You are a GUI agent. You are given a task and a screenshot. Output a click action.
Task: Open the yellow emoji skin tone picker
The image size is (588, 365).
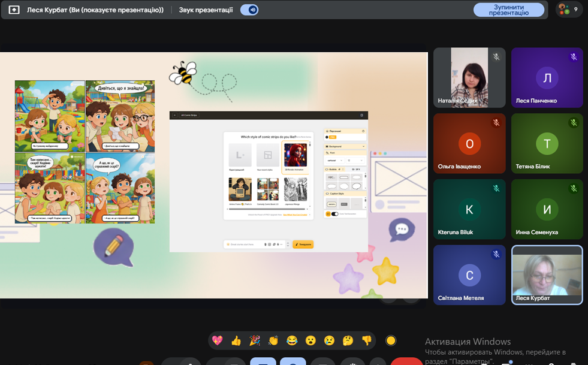(391, 340)
